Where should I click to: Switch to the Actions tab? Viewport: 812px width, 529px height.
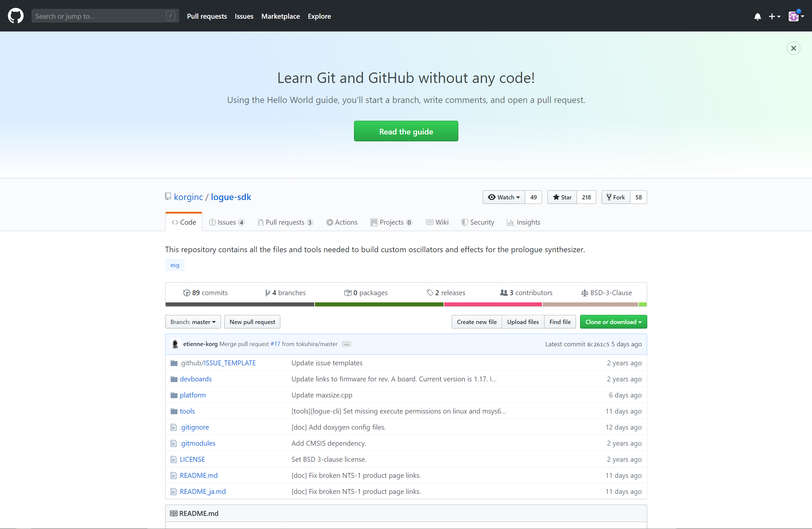(x=342, y=222)
